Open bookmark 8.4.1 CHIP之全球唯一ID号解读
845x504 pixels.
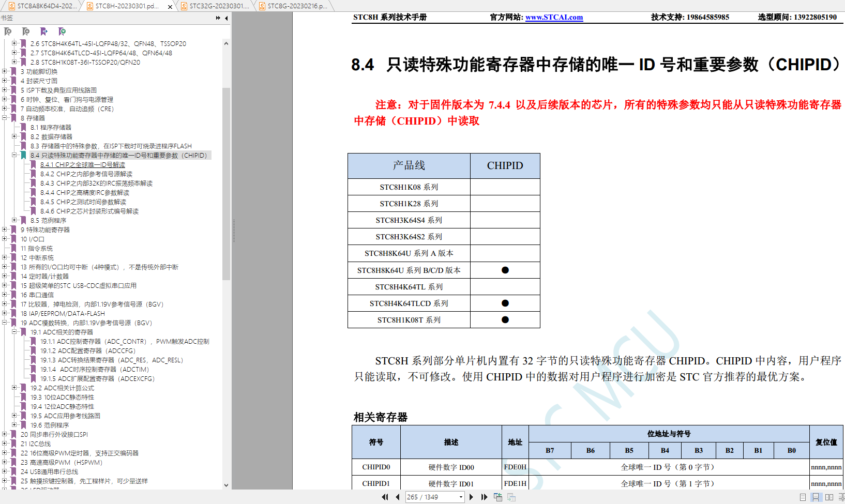83,165
